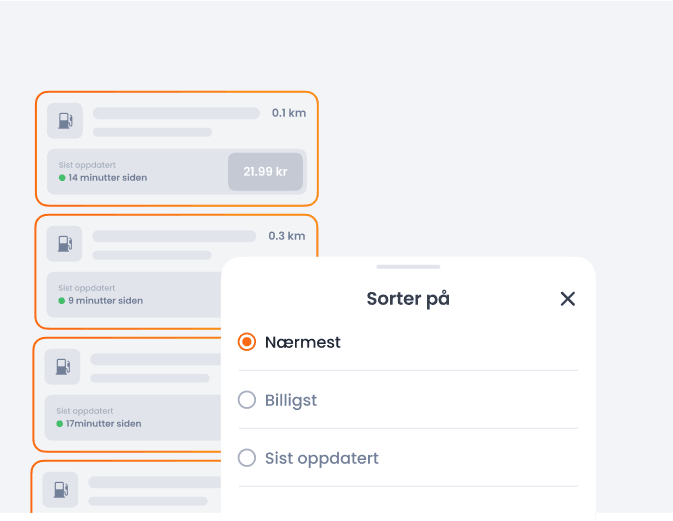The width and height of the screenshot is (673, 521).
Task: Click the 0.3 km distance label
Action: [287, 236]
